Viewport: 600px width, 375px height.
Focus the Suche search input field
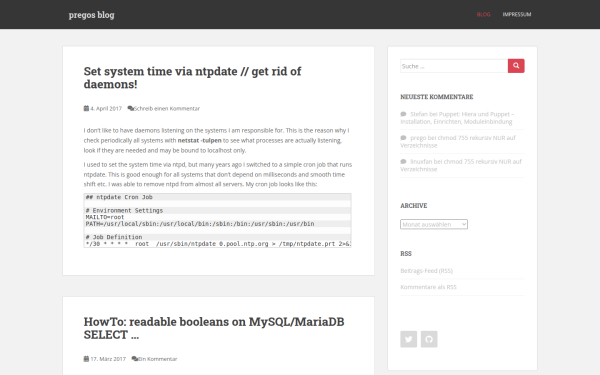click(x=454, y=66)
